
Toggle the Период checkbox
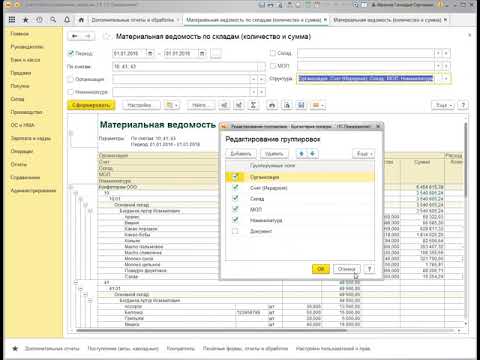[x=71, y=53]
